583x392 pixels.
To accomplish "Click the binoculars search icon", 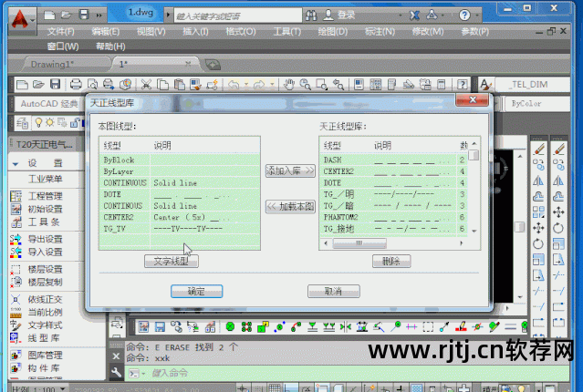I will (x=311, y=15).
